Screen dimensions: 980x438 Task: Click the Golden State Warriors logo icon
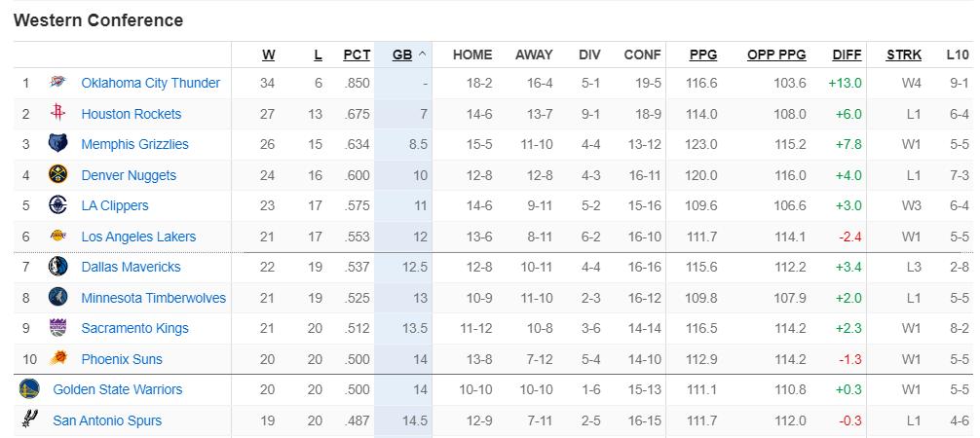coord(29,389)
